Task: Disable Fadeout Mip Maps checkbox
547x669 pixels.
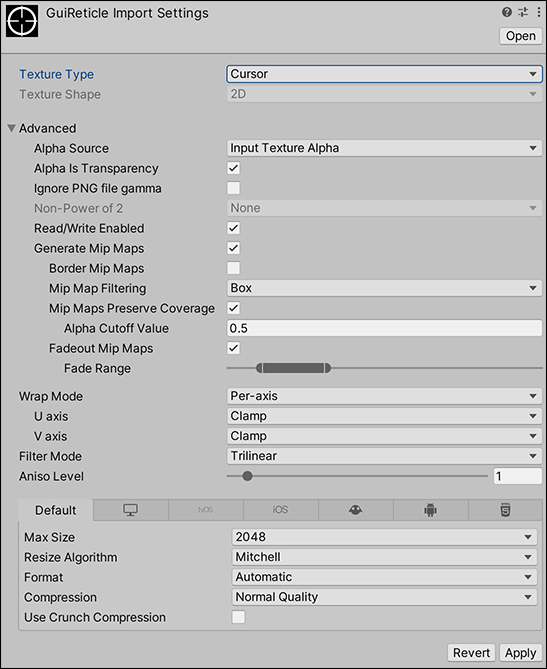Action: click(233, 348)
